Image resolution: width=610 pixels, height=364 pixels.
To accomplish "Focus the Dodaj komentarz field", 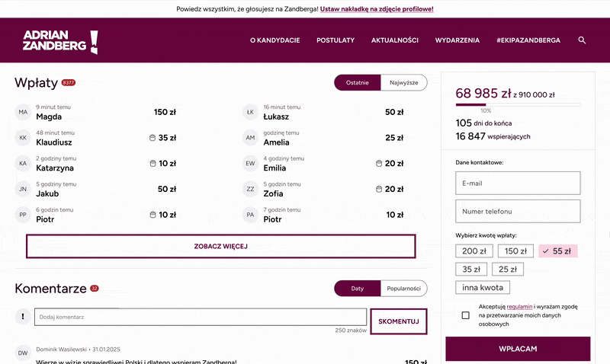I will pos(201,317).
